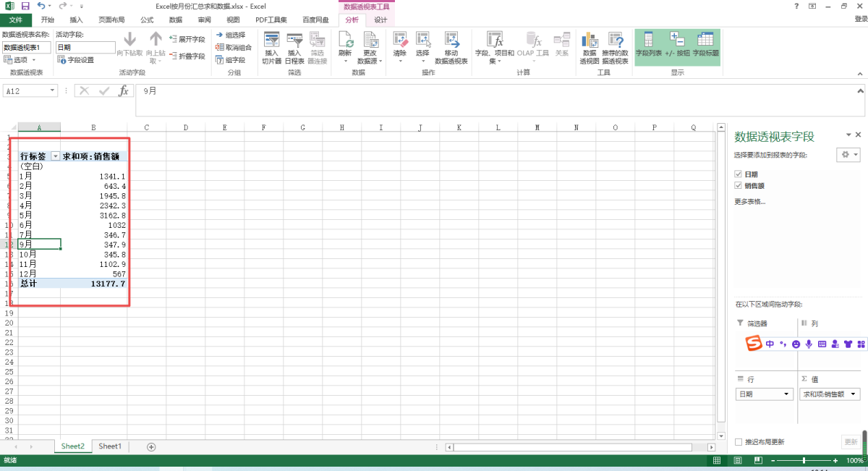
Task: Toggle the +/- buttons (+/- 按钮) icon
Action: click(678, 45)
